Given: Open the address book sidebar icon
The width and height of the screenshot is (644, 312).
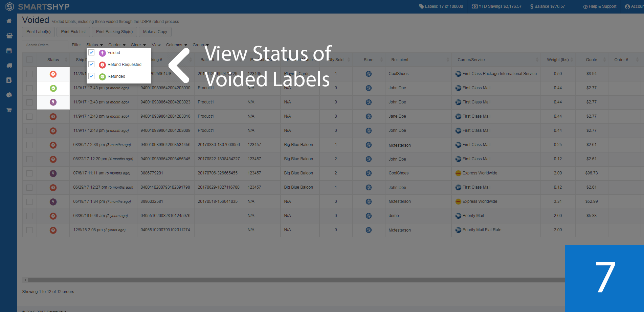Looking at the screenshot, I should [x=9, y=80].
